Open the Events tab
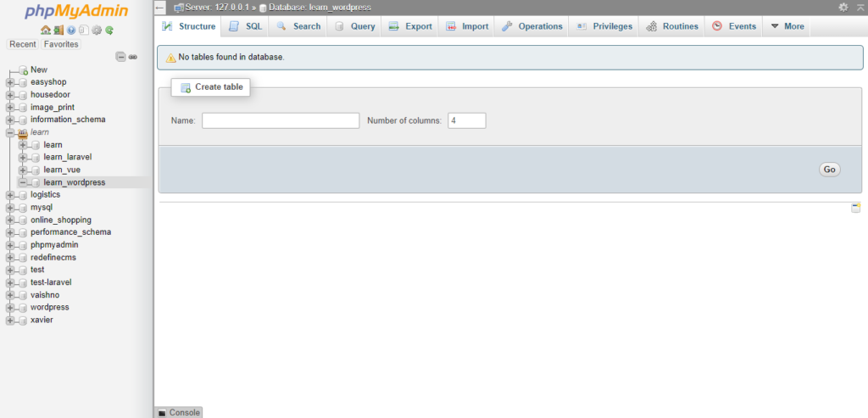 734,26
